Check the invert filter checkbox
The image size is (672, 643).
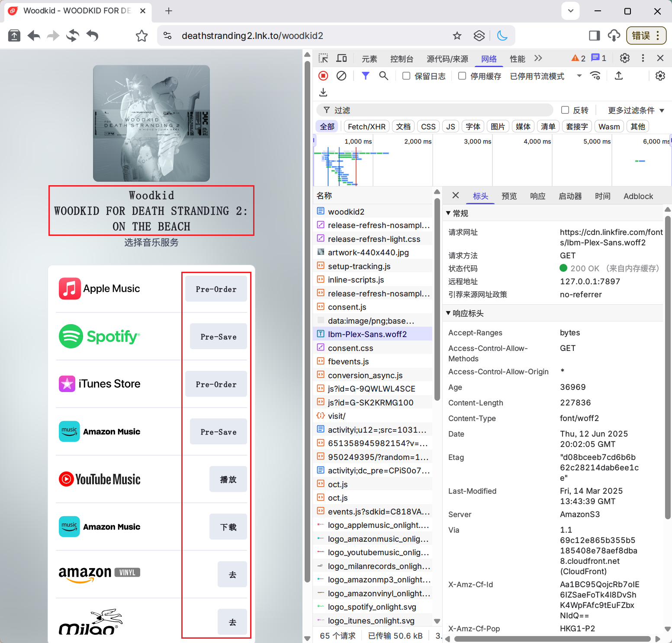[565, 110]
